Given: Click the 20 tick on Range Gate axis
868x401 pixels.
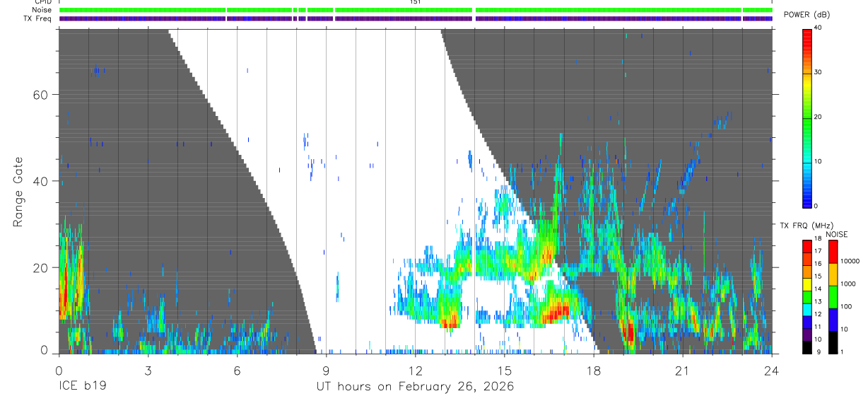Looking at the screenshot, I should (42, 267).
